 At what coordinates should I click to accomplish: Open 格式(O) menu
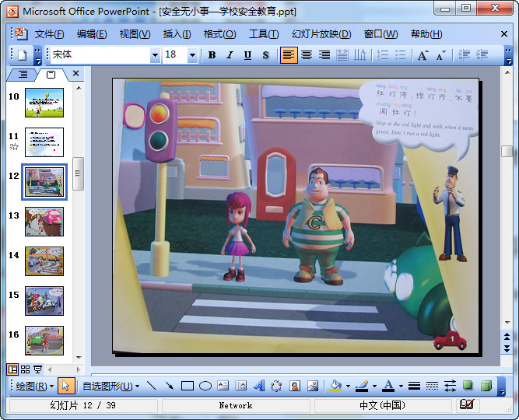(219, 34)
